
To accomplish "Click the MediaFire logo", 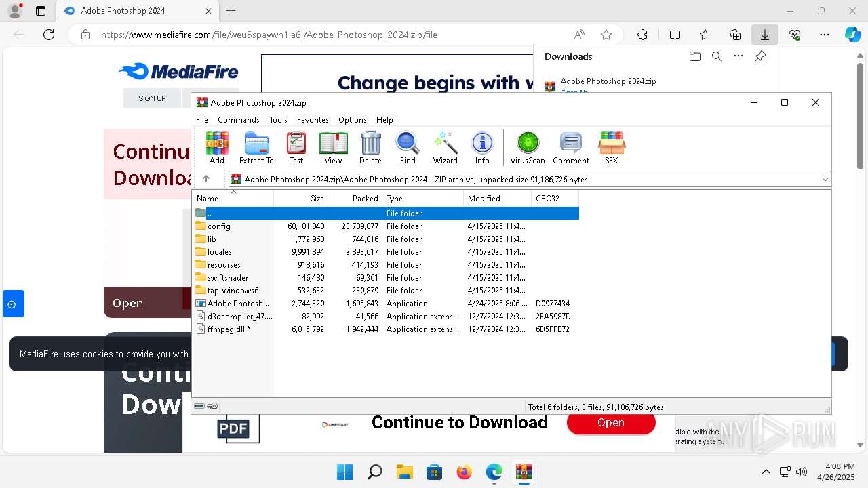I will tap(178, 71).
